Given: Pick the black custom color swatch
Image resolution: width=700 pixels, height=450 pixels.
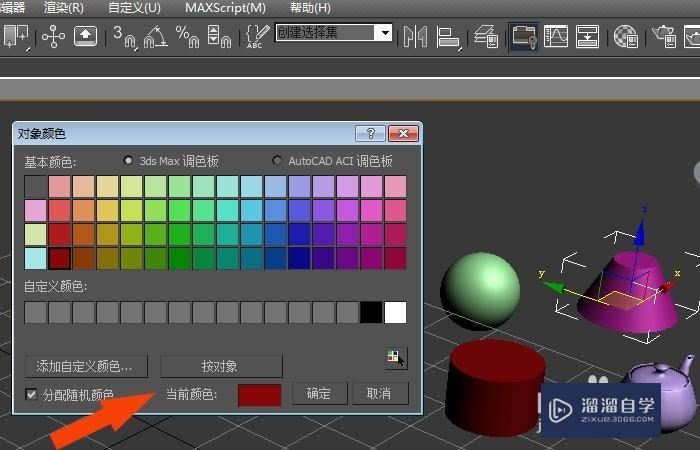Looking at the screenshot, I should click(371, 312).
